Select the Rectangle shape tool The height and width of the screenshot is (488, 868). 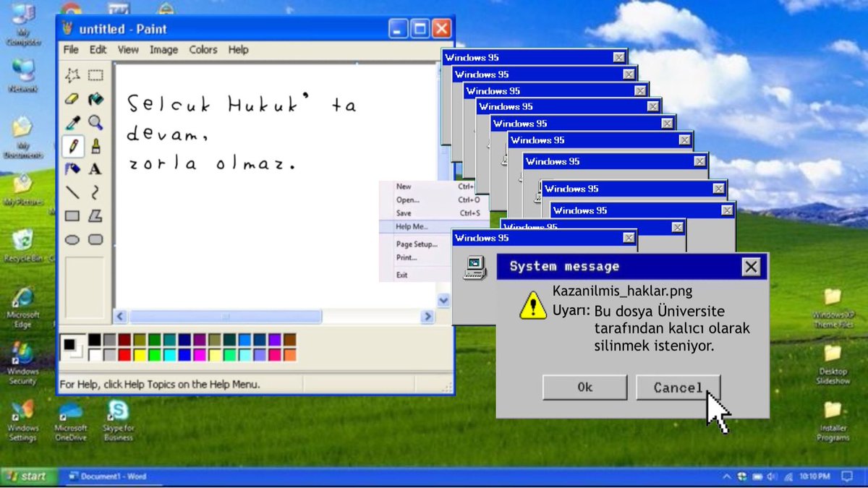tap(72, 215)
